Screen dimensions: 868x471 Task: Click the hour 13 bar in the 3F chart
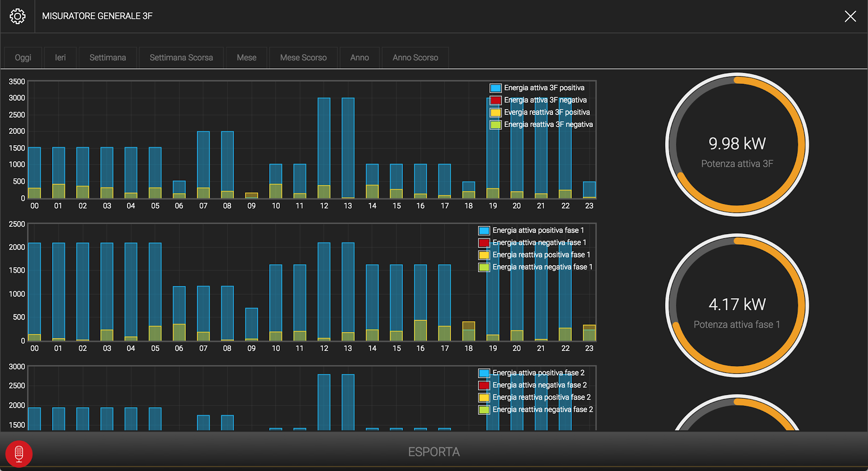pyautogui.click(x=348, y=148)
